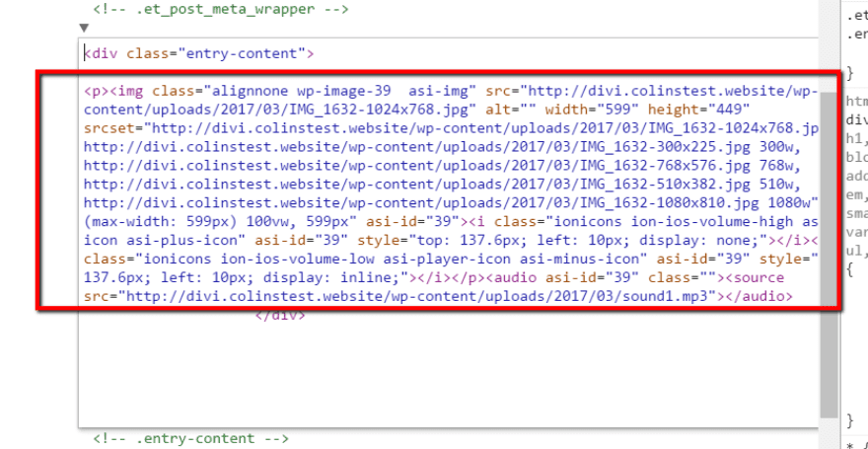
Task: Click the ion-ios-volume-low class text
Action: (298, 259)
